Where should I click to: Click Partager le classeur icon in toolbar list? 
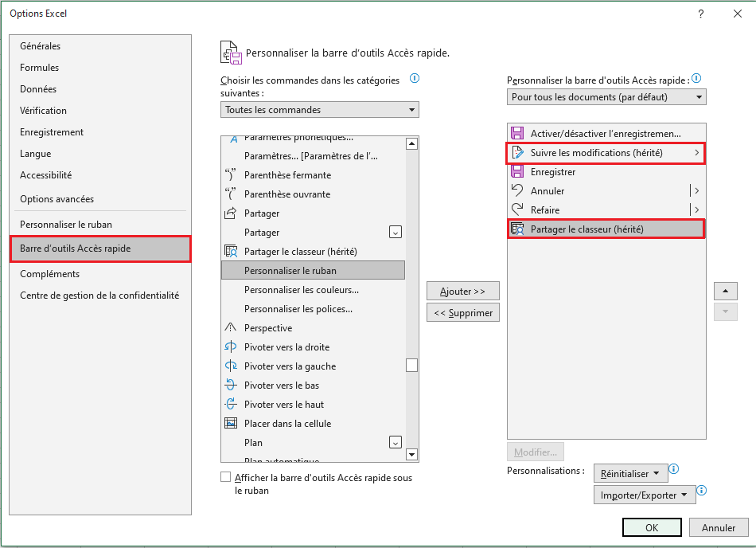point(517,229)
